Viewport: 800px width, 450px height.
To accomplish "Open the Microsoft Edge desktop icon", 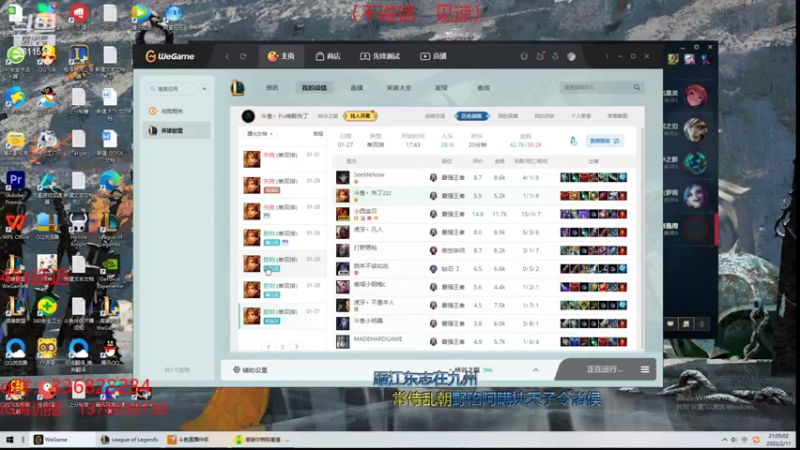I will pyautogui.click(x=110, y=187).
